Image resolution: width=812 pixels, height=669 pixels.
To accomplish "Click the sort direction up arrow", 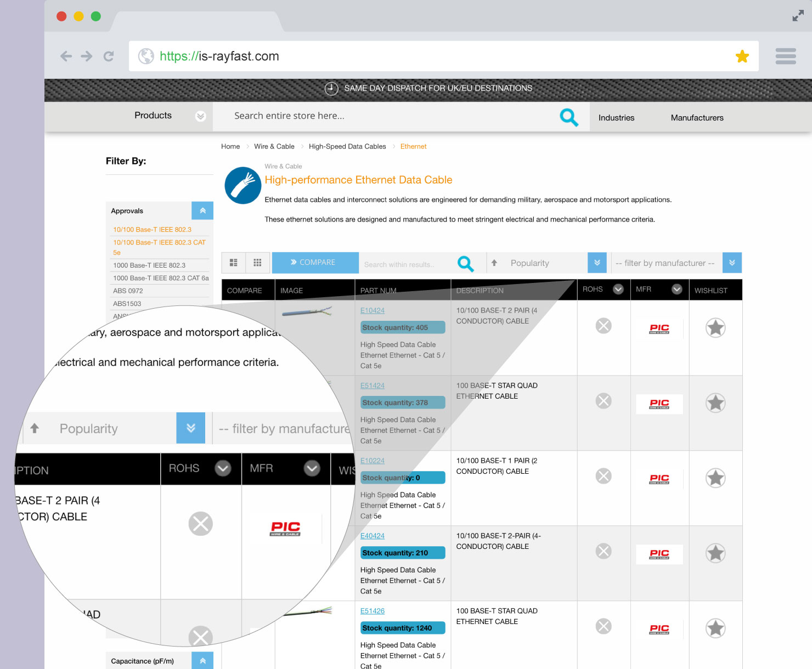I will point(494,263).
